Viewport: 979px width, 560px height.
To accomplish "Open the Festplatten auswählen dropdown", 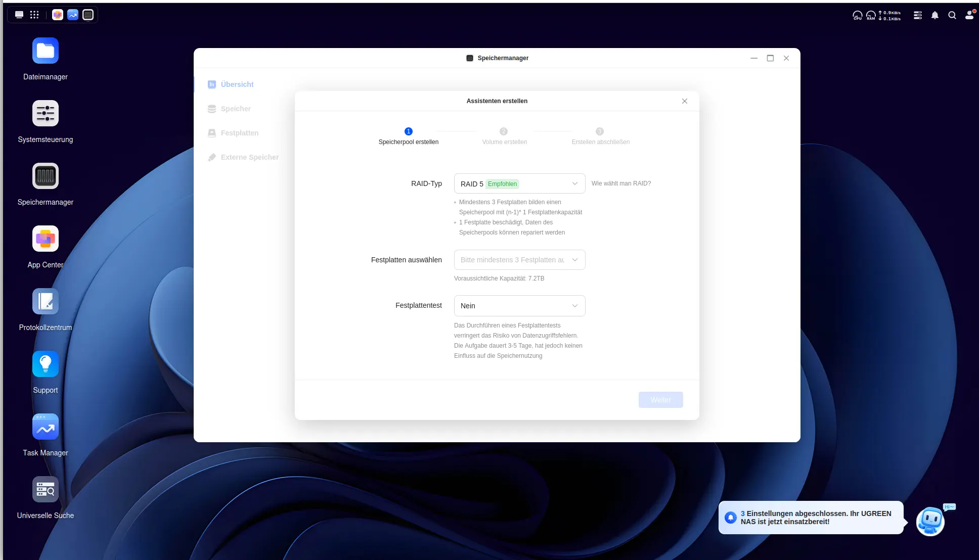I will click(519, 260).
